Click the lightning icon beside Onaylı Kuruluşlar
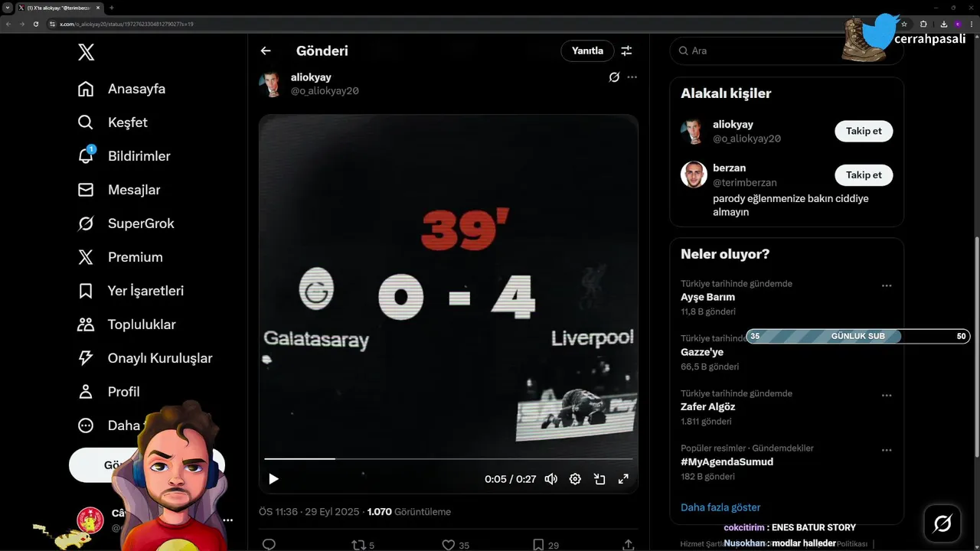 pyautogui.click(x=86, y=358)
